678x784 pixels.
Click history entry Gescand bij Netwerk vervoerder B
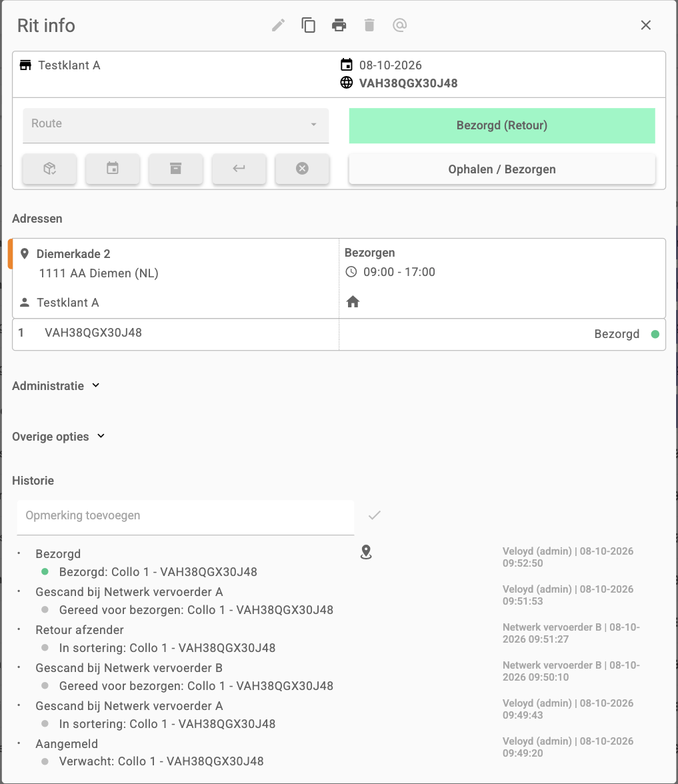129,668
